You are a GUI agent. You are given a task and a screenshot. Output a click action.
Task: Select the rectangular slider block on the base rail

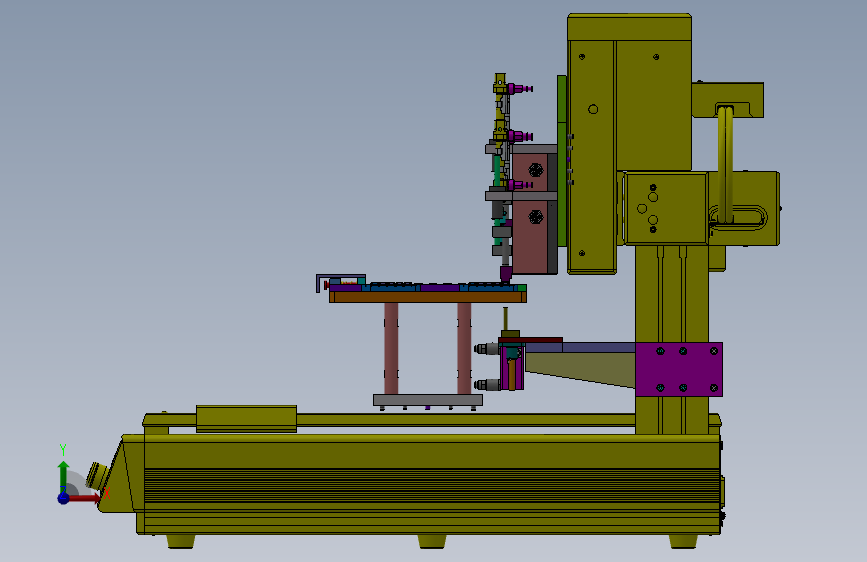pyautogui.click(x=247, y=419)
